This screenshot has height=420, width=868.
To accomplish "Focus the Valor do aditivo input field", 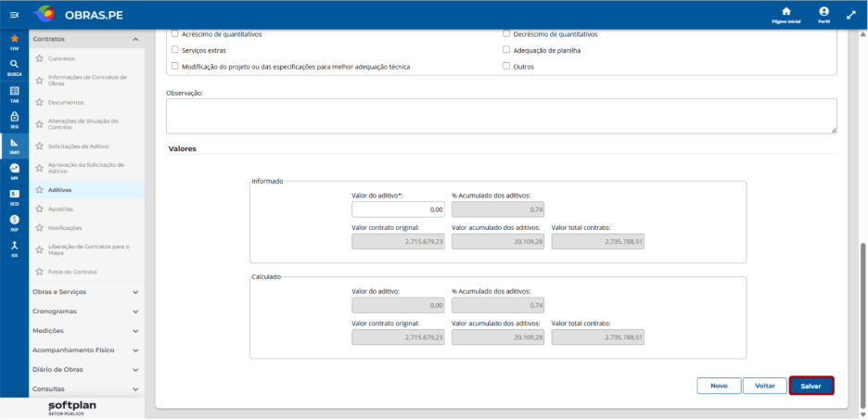I will point(398,210).
